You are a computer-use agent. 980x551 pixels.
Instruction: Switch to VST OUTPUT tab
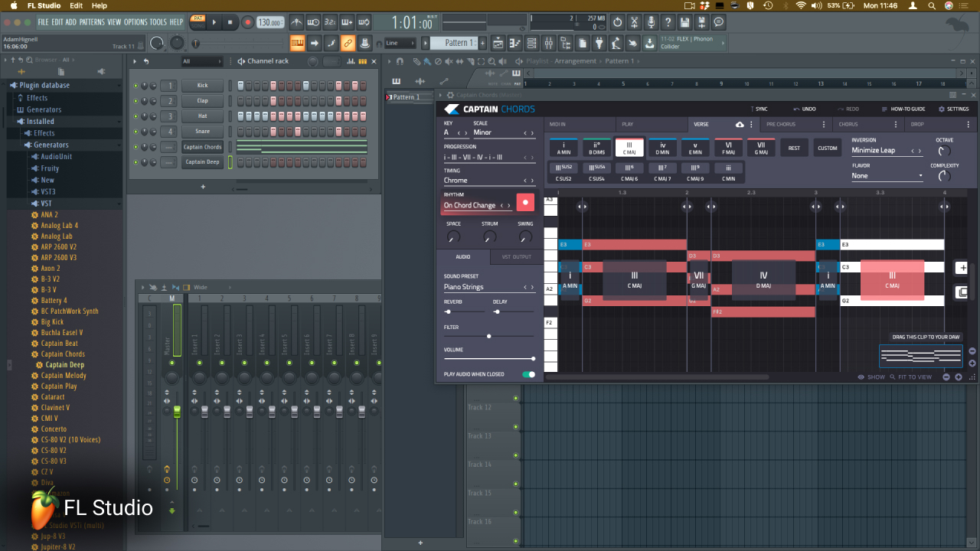[x=517, y=257]
